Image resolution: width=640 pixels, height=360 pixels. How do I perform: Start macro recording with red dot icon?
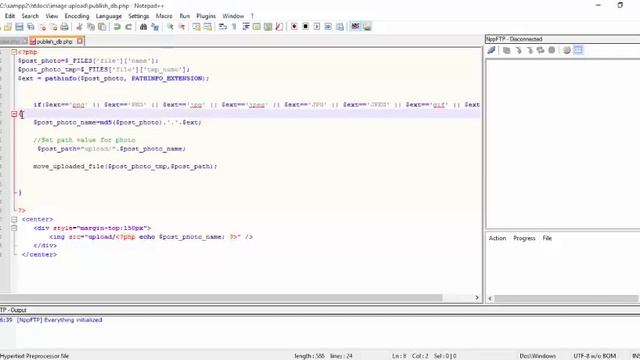294,27
